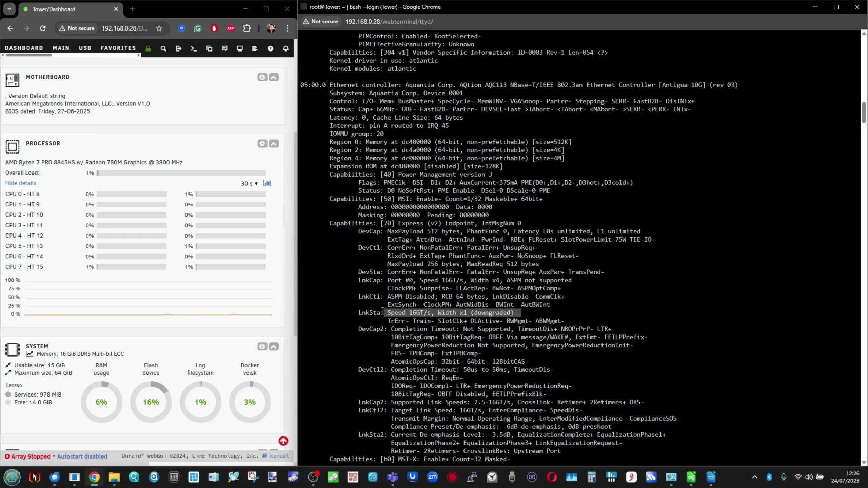
Task: Click the copy/windows icon in Unraid nav
Action: pos(209,48)
